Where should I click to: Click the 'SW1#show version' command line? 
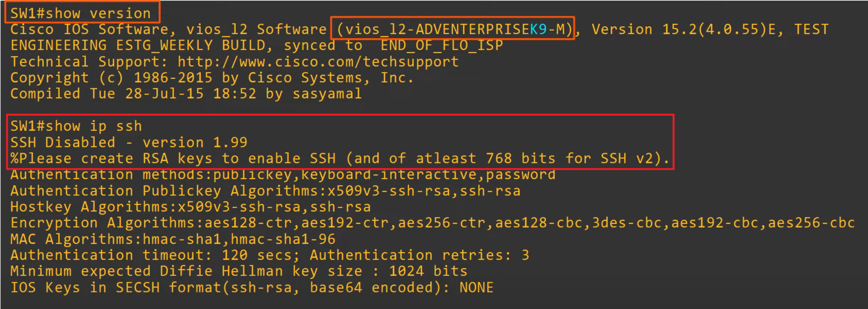point(80,14)
